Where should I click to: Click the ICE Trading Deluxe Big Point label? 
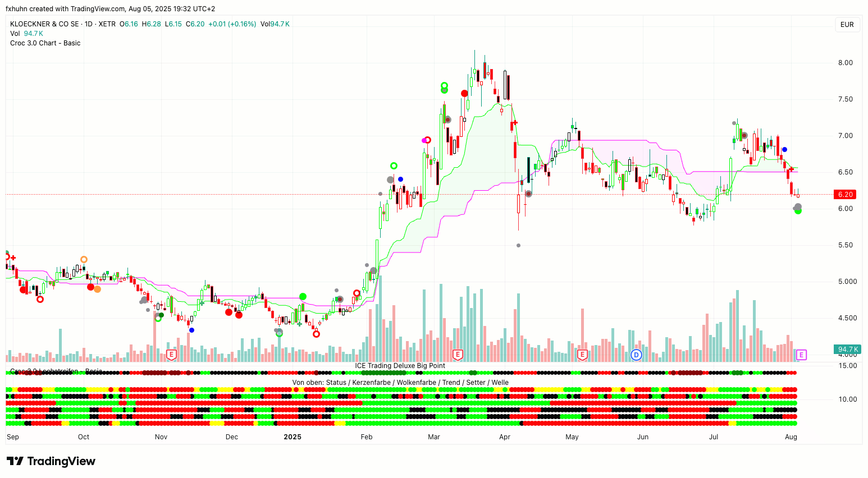pos(400,366)
